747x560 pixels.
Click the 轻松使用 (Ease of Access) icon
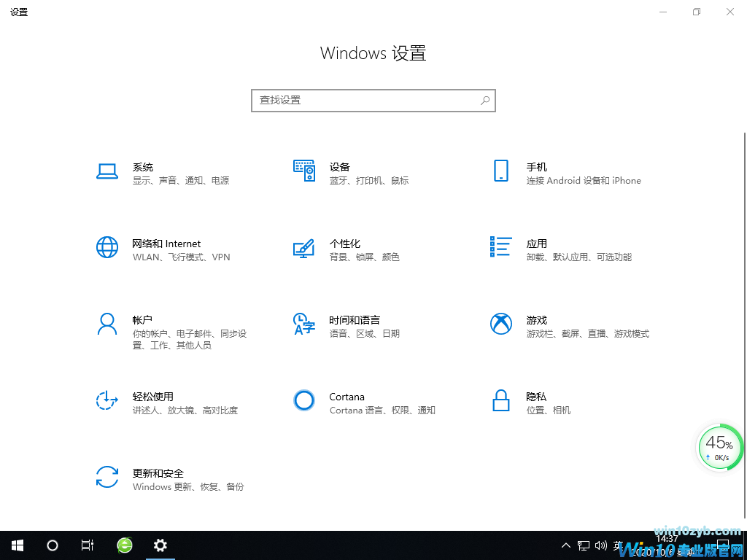click(107, 400)
